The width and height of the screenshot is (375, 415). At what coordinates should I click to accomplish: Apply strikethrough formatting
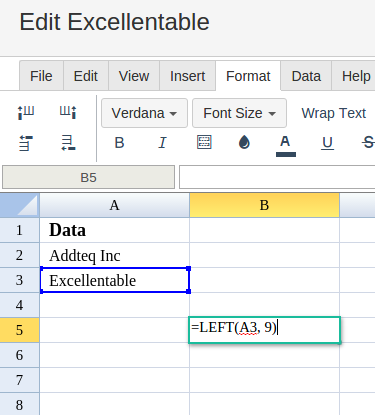368,142
